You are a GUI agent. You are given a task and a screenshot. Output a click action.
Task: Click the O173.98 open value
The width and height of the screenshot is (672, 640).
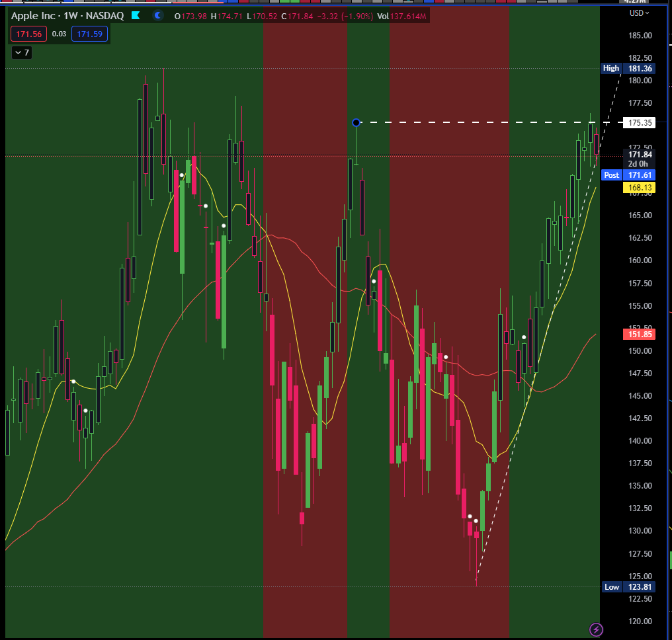(x=190, y=17)
